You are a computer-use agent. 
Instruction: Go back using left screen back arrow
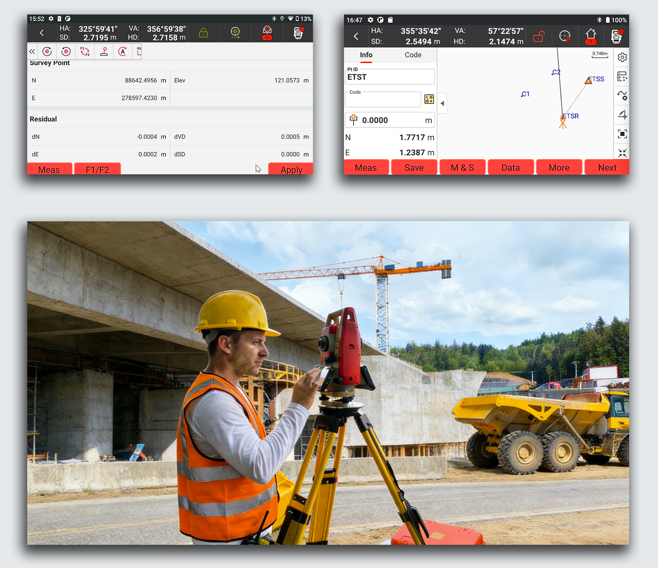point(41,33)
